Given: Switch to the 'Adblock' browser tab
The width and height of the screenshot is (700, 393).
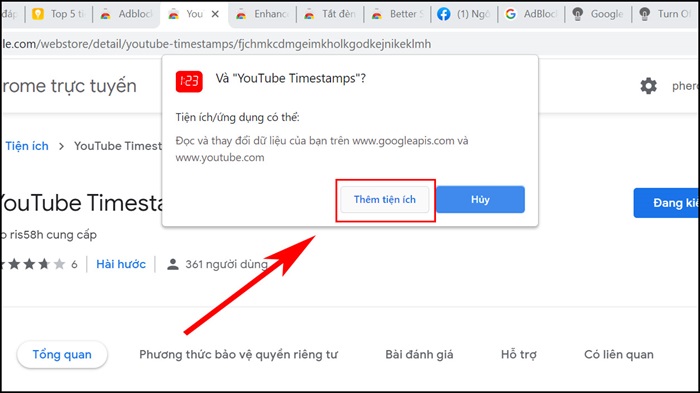Looking at the screenshot, I should 126,14.
